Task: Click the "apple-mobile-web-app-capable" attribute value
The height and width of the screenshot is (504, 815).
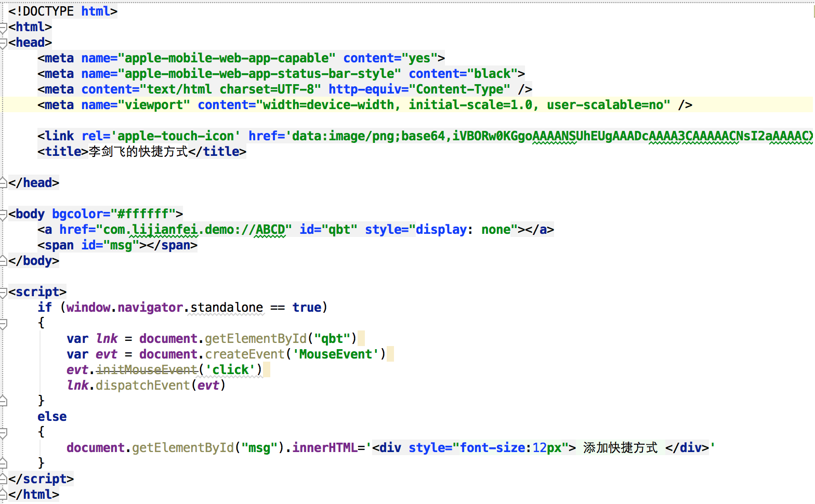Action: 227,58
